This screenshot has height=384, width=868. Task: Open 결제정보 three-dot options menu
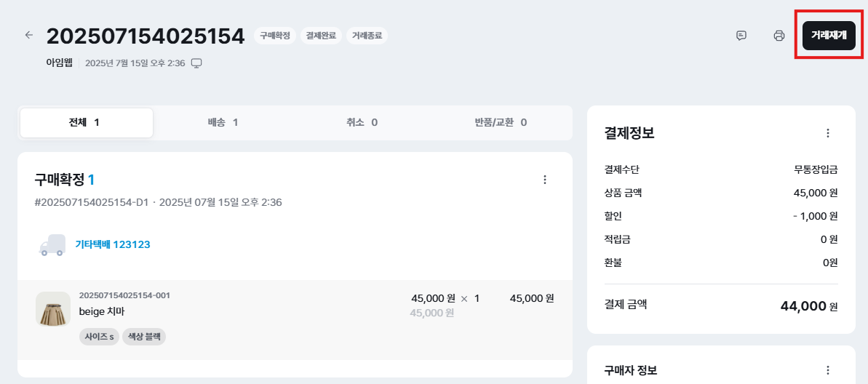(827, 133)
